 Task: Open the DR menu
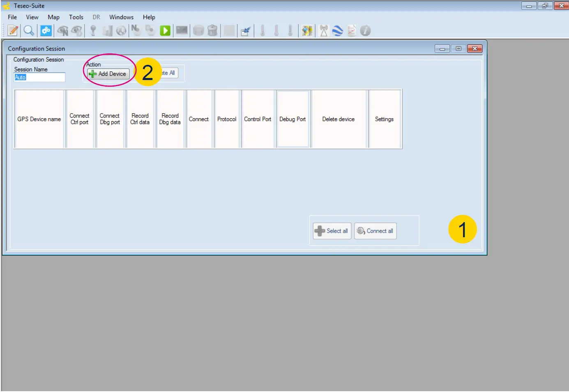pyautogui.click(x=96, y=17)
